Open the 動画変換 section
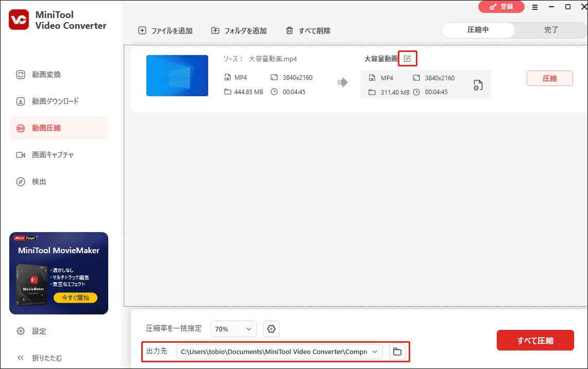Screen dimensions: 588x369 pos(59,75)
